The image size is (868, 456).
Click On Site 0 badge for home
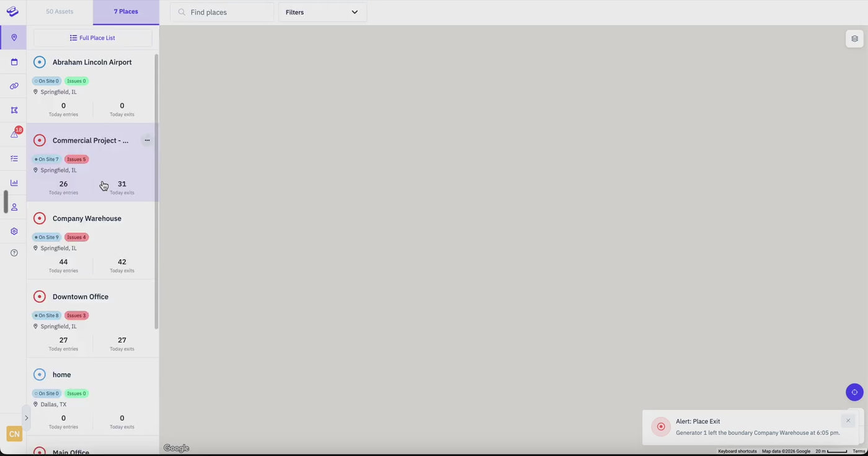(x=47, y=393)
